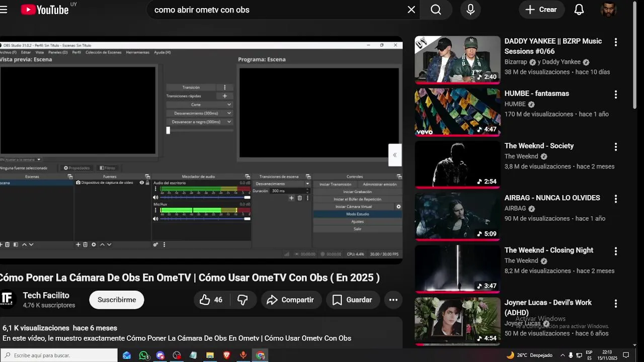
Task: Open options for The Weeknd - Society
Action: coord(615,147)
